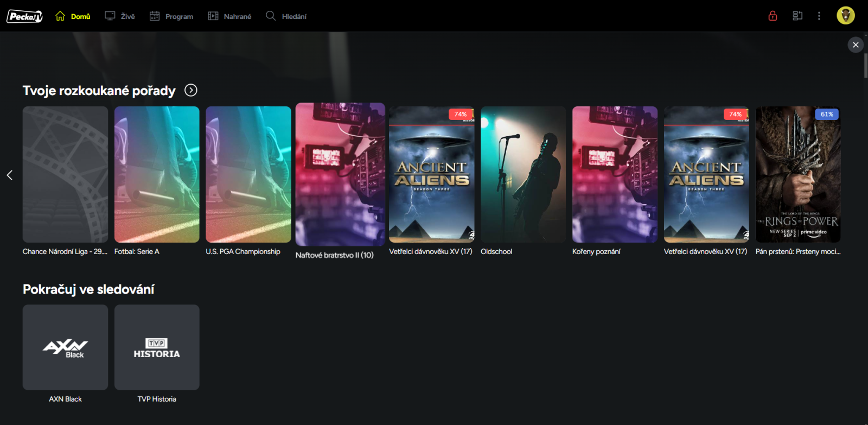Expand Tvoje rozkoukané pořady with the arrow

click(x=191, y=90)
